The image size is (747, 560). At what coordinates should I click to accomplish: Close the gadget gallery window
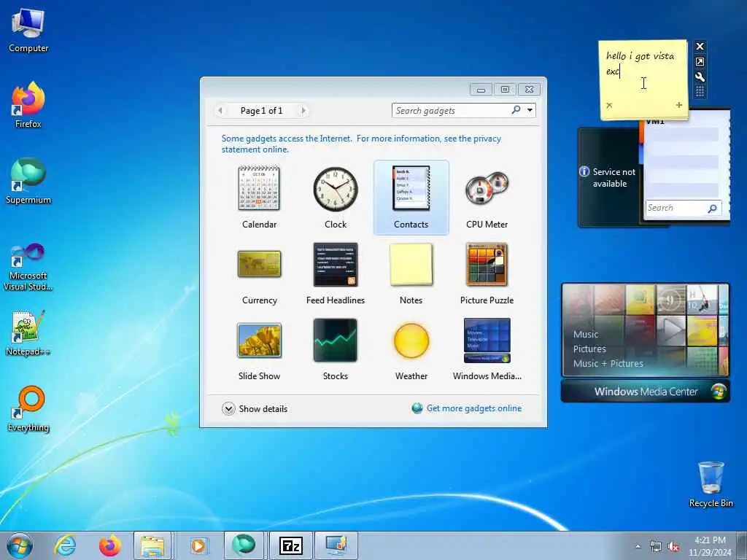point(530,90)
